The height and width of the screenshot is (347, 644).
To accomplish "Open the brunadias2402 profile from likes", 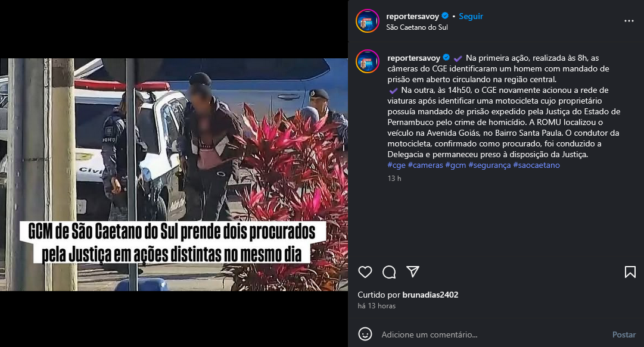I will click(x=430, y=295).
